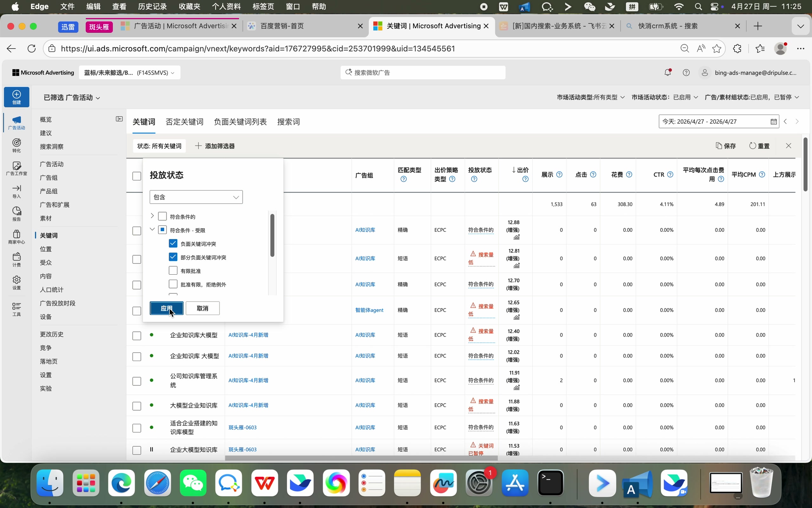812x508 pixels.
Task: Click help icon next to 匹配类型 header
Action: point(404,179)
